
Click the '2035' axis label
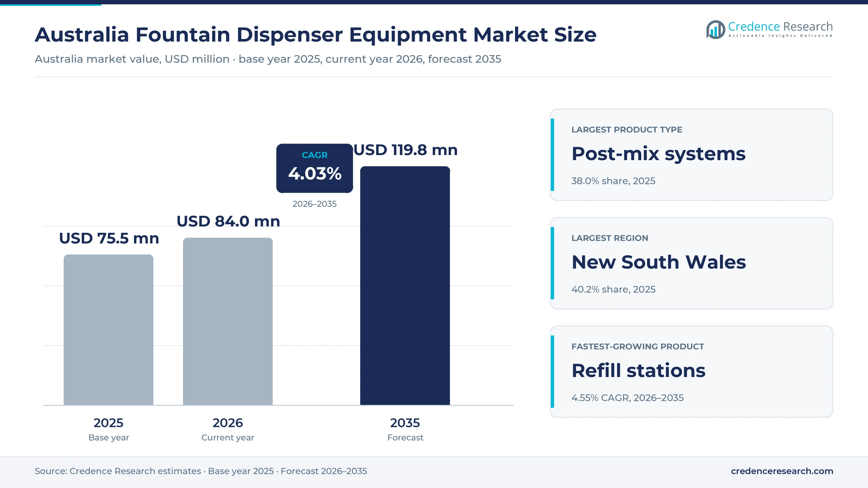[x=405, y=423]
